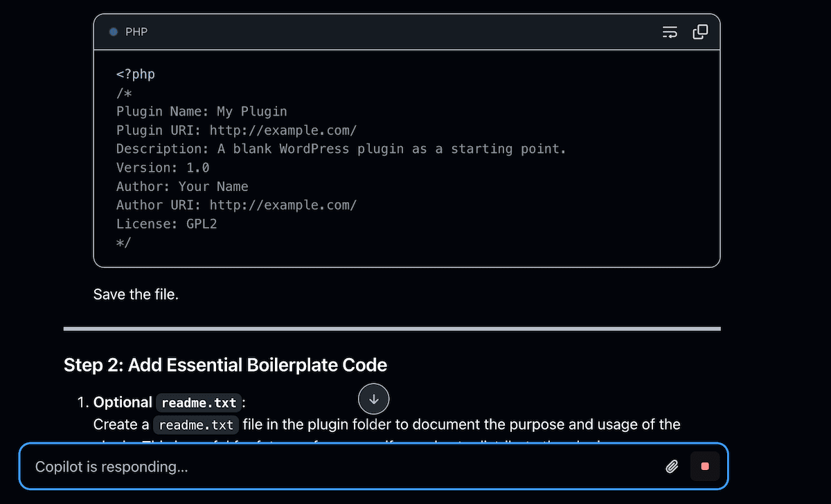Click the readme.txt code tag after "Create a"

[197, 424]
